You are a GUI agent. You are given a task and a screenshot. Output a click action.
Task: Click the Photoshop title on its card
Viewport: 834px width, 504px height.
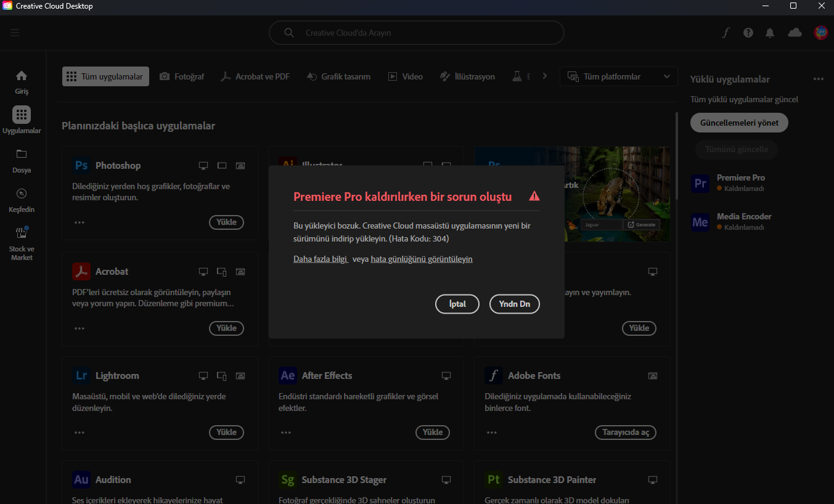(118, 165)
